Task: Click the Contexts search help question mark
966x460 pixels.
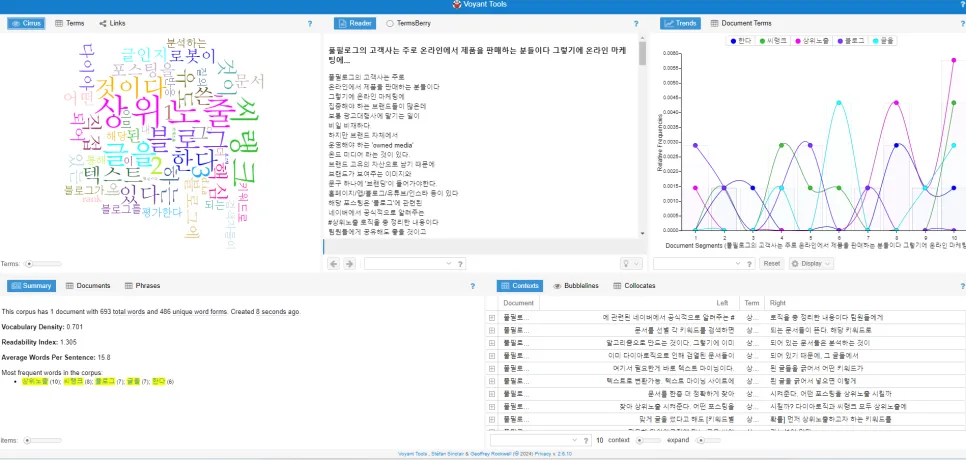Action: tap(586, 440)
